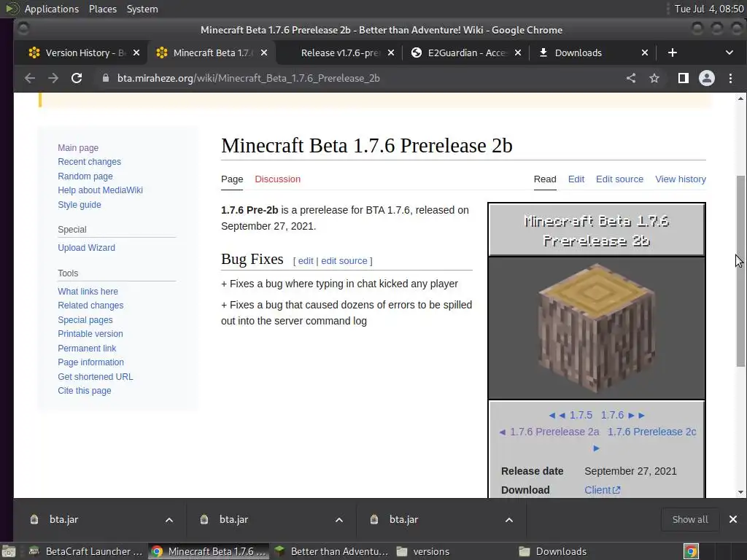Go forward to the next page

click(x=53, y=78)
